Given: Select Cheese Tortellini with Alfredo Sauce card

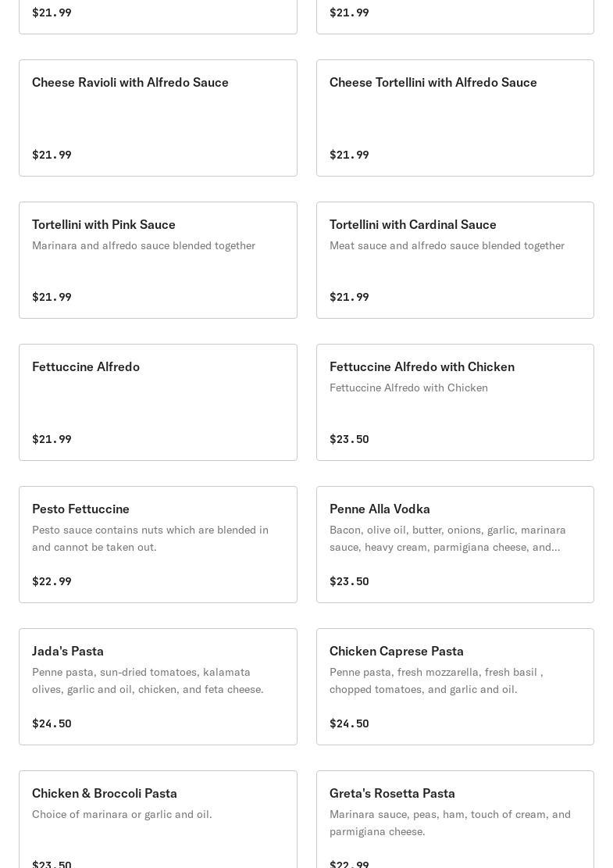Looking at the screenshot, I should pos(454,118).
